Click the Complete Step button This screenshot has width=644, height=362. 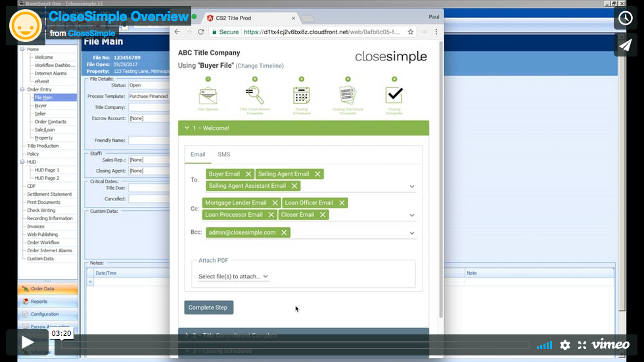(209, 307)
